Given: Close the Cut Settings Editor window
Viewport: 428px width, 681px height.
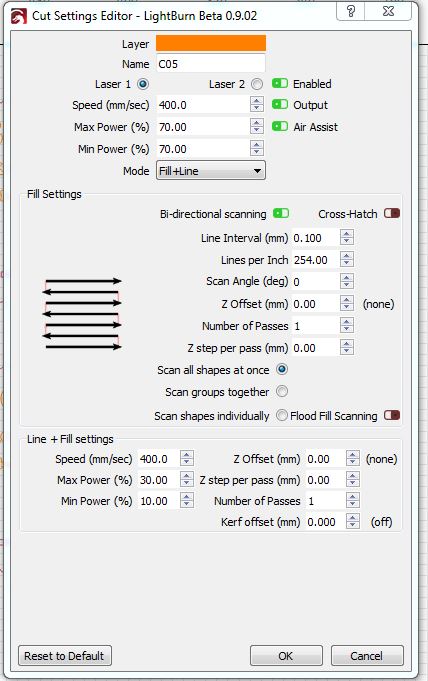Looking at the screenshot, I should [388, 11].
